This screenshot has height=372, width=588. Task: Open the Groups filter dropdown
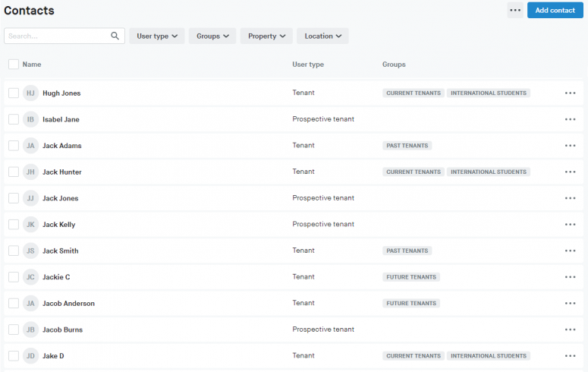pyautogui.click(x=212, y=36)
